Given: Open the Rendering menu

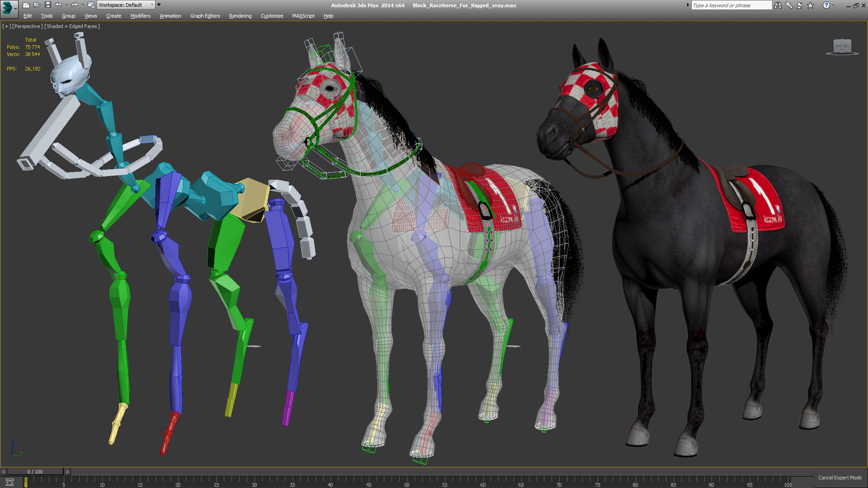Looking at the screenshot, I should (x=241, y=16).
